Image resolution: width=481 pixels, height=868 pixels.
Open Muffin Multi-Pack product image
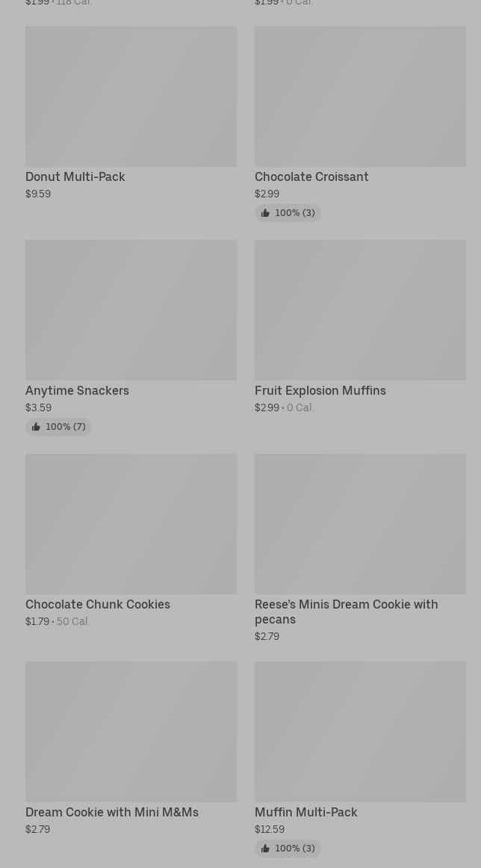click(x=360, y=732)
